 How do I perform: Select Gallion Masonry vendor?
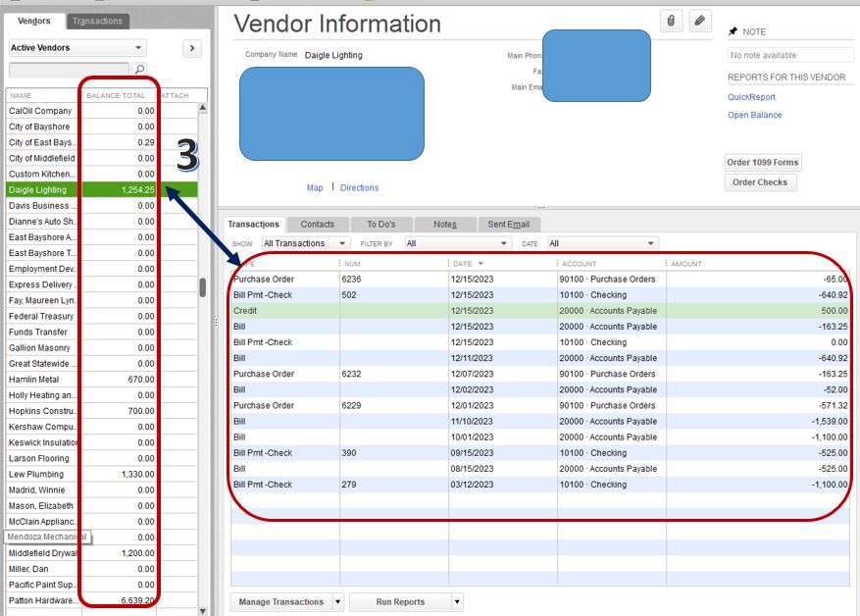(101, 348)
